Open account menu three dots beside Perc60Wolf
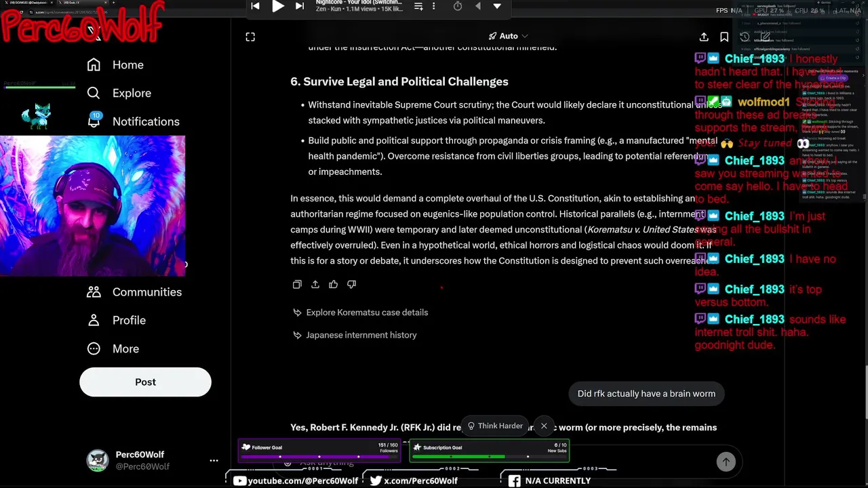868x488 pixels. coord(214,460)
